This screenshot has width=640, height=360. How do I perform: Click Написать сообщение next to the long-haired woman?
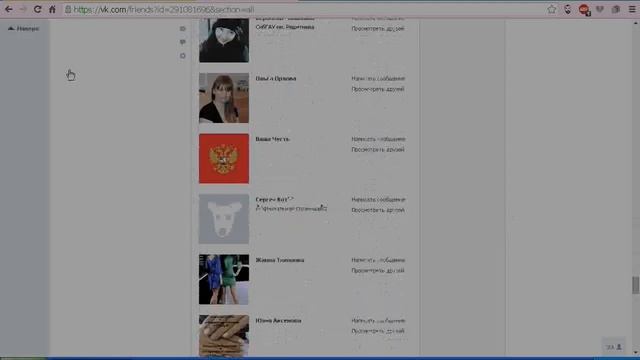point(378,78)
